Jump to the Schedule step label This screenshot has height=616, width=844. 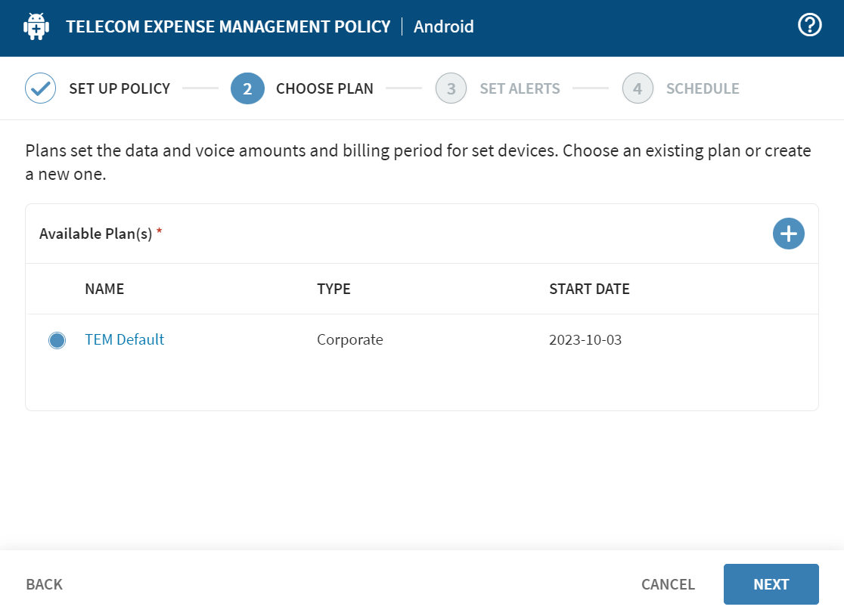[x=702, y=88]
